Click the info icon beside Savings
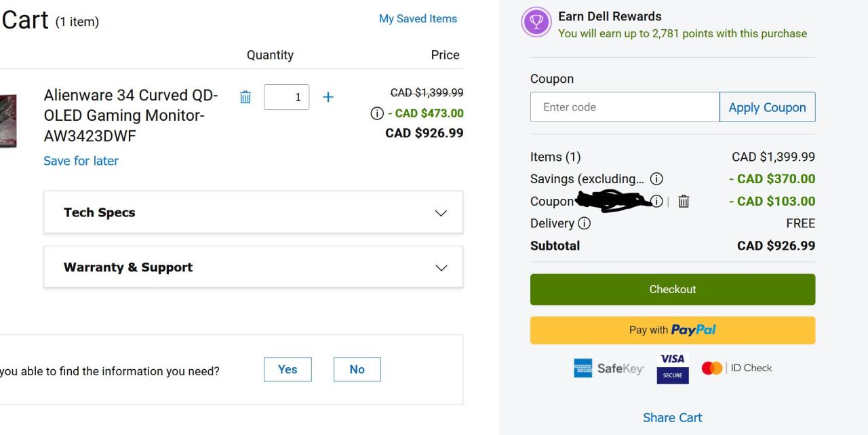Screen dimensions: 868x435 coord(656,179)
